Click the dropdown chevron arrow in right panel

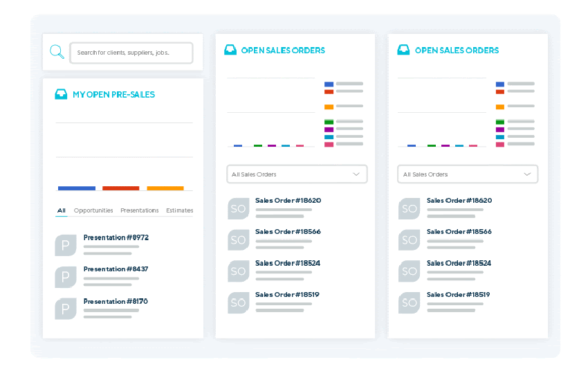527,174
